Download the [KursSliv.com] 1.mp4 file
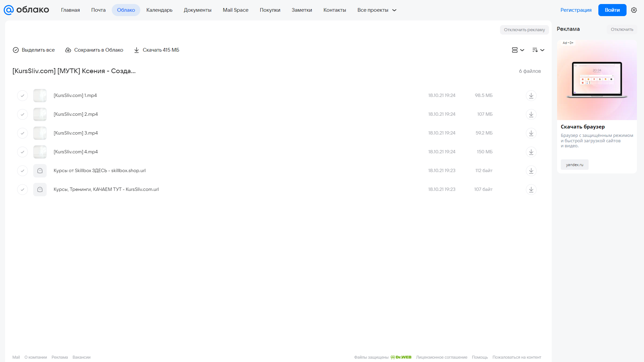Viewport: 644px width, 362px height. coord(531,96)
